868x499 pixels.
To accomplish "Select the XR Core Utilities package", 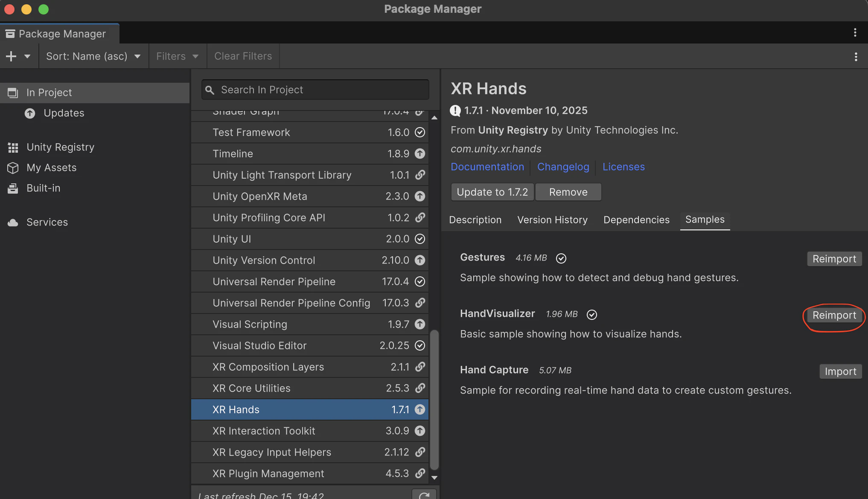I will pos(310,388).
